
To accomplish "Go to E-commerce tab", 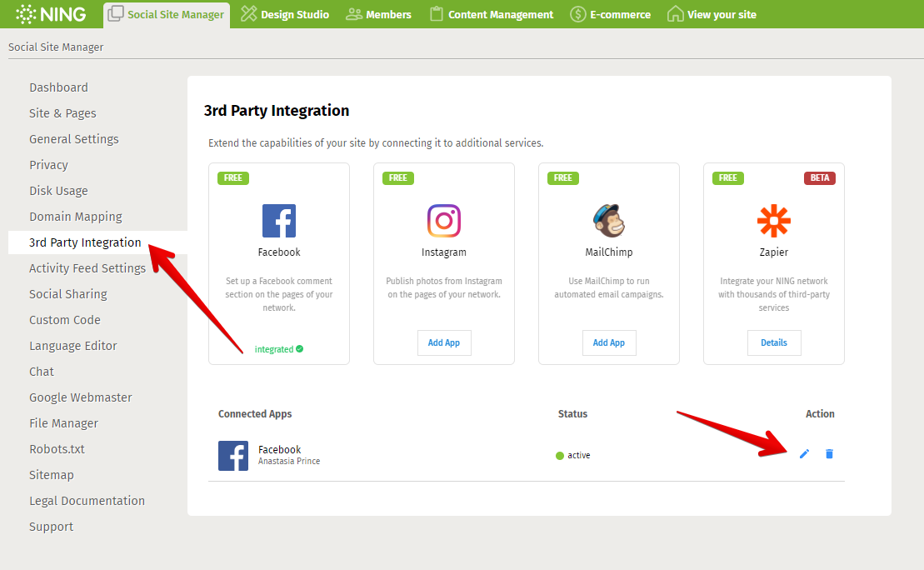I will (612, 14).
